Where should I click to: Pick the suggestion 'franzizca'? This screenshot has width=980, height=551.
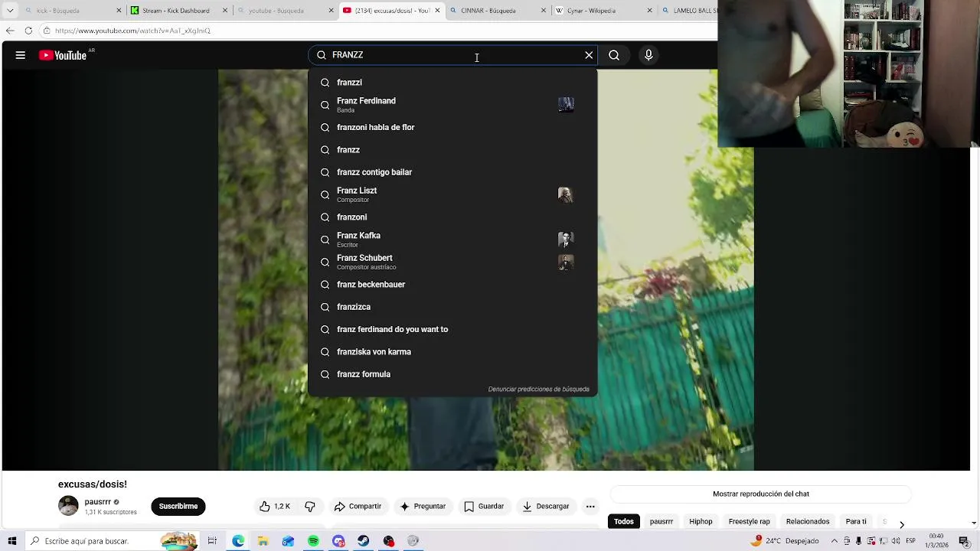pos(452,307)
